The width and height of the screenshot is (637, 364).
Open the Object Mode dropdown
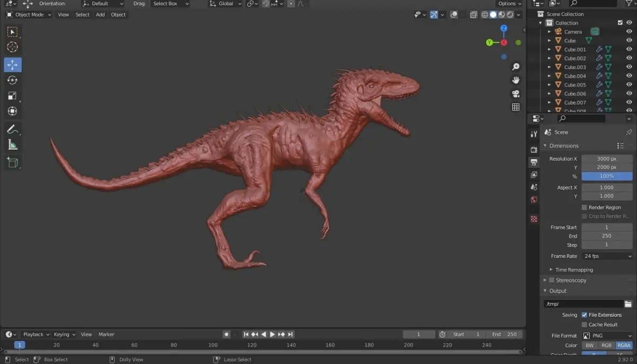pos(29,15)
